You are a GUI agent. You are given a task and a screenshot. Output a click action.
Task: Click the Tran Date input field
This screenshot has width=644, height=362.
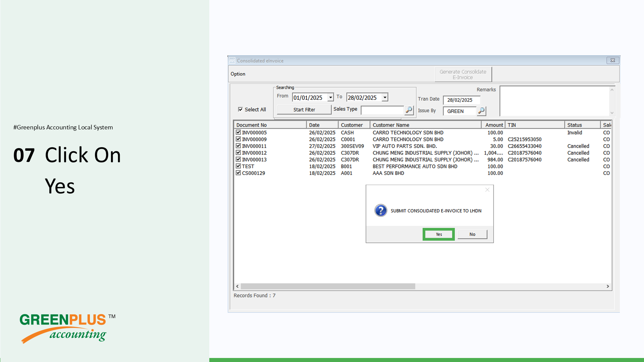point(462,100)
